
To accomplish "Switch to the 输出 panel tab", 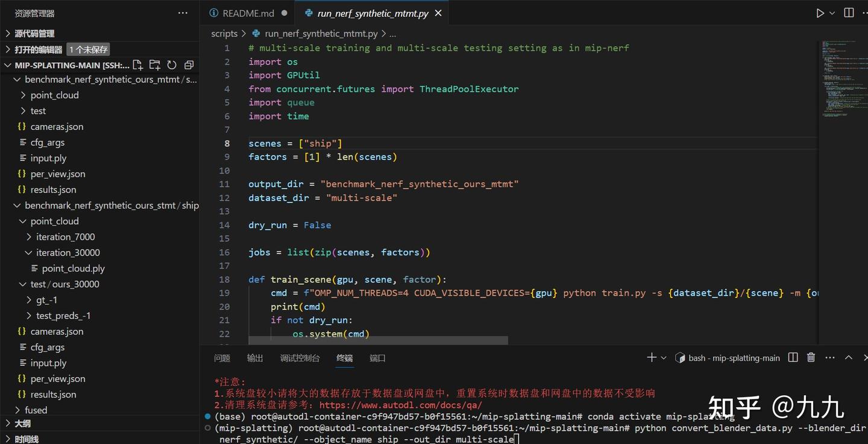I will point(255,358).
